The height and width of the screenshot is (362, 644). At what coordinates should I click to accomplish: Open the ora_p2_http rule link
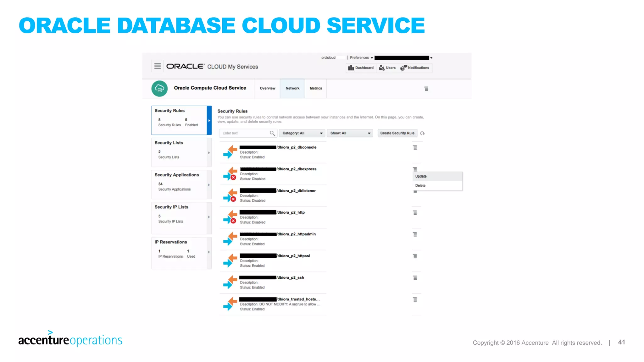(x=272, y=212)
